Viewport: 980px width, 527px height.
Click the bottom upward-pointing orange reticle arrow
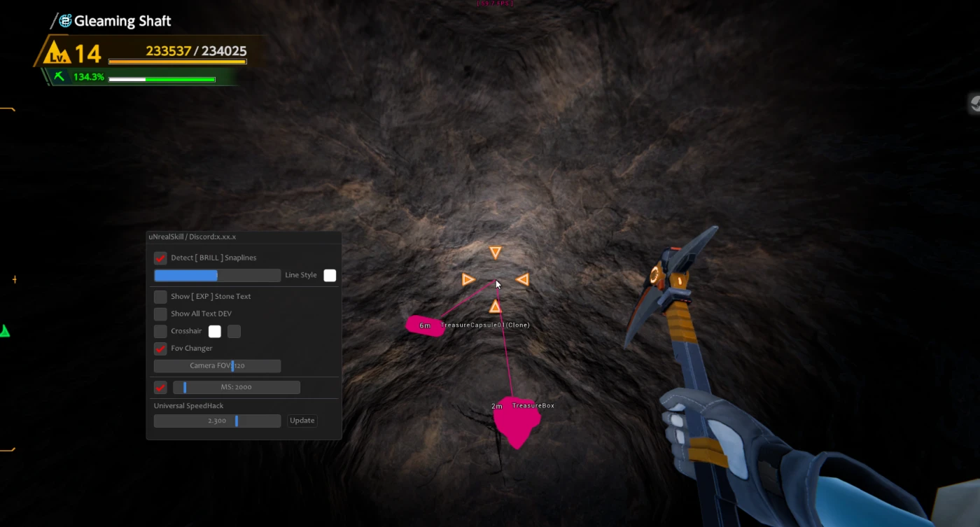pyautogui.click(x=496, y=307)
